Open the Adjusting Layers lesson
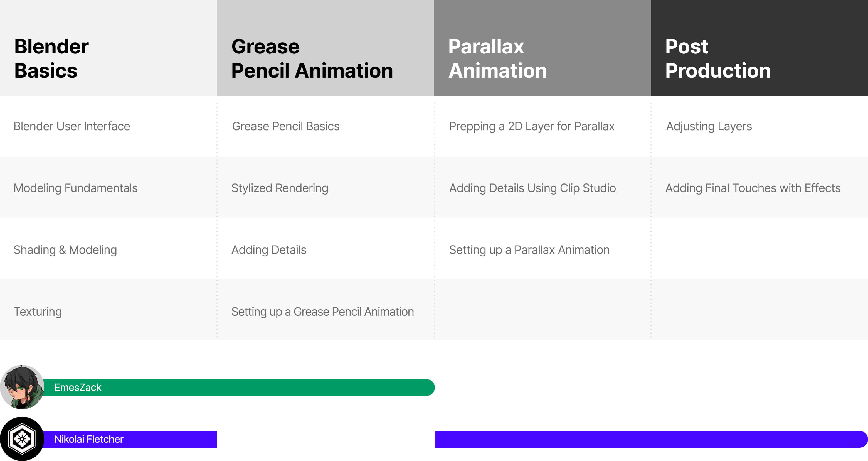The width and height of the screenshot is (868, 461). point(709,126)
